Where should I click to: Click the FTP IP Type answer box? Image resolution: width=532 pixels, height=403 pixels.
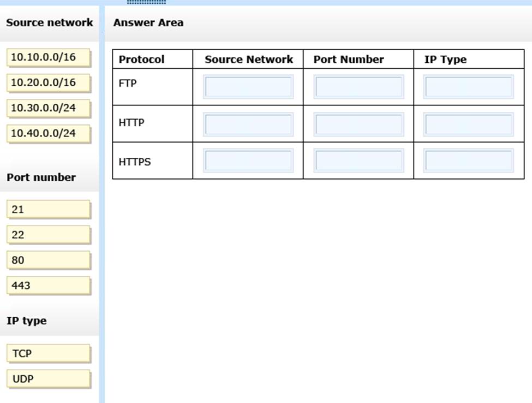click(469, 87)
